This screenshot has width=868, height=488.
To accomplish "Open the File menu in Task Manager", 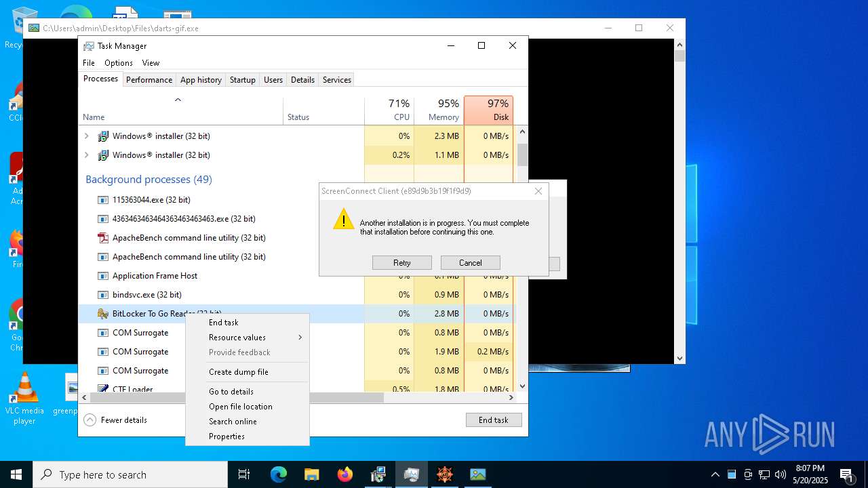I will tap(89, 63).
